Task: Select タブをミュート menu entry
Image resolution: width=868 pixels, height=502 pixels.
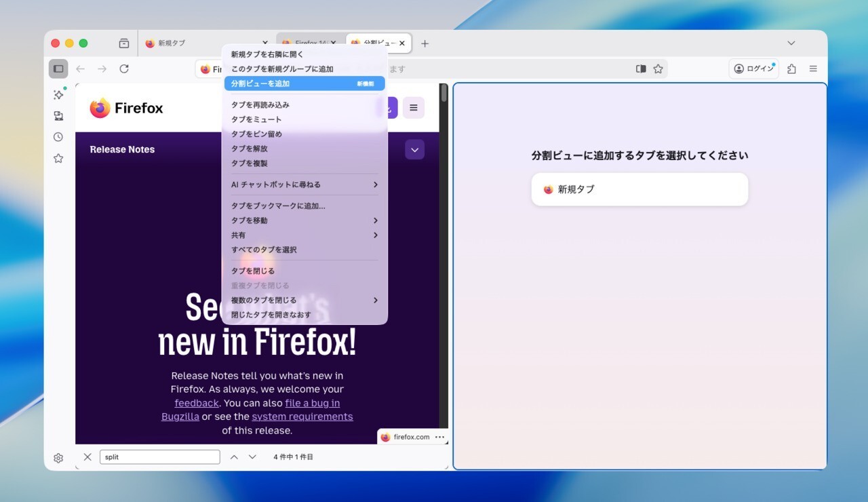Action: (304, 119)
